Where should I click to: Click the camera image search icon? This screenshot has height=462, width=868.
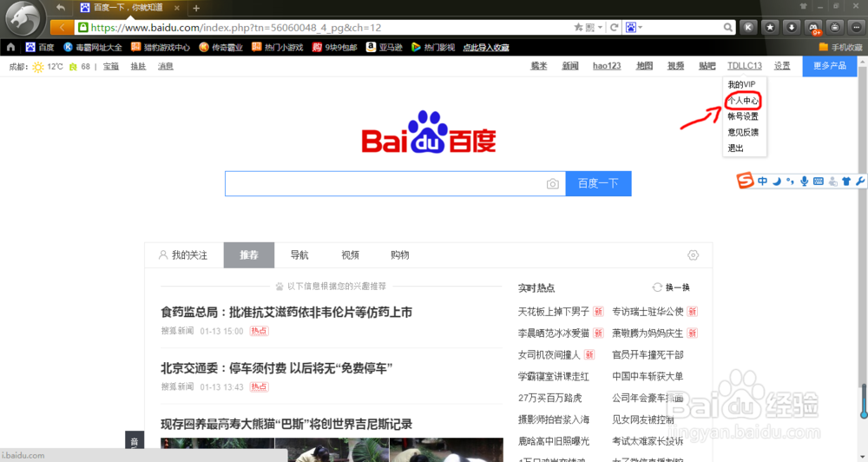[552, 184]
